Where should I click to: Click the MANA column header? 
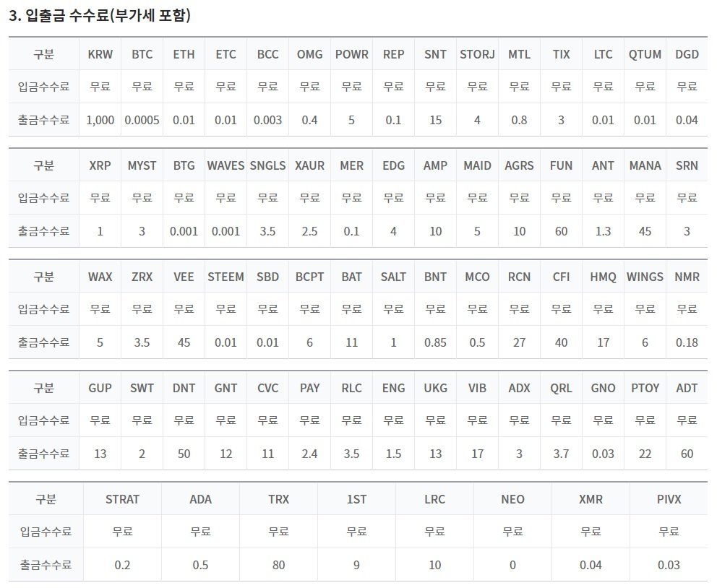pos(645,165)
